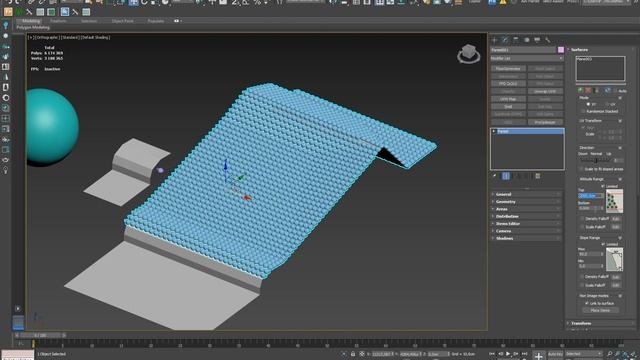
Task: Click the green add surface icon
Action: 580,90
